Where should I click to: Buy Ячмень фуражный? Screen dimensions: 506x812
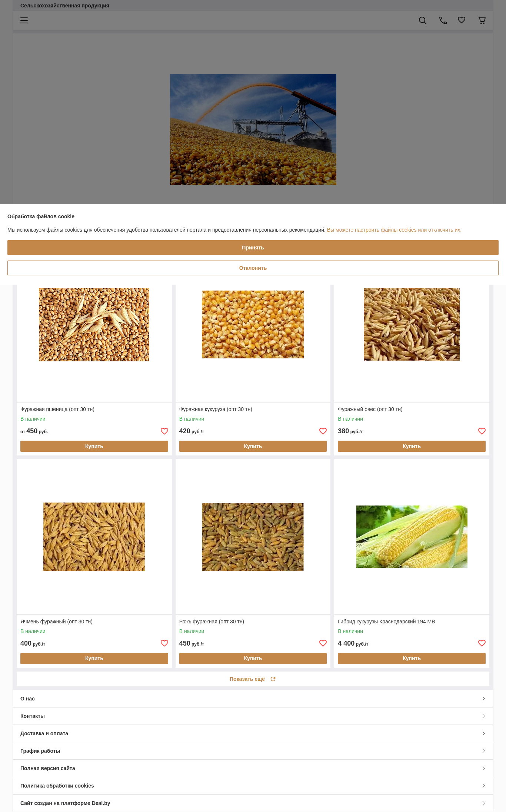tap(94, 658)
